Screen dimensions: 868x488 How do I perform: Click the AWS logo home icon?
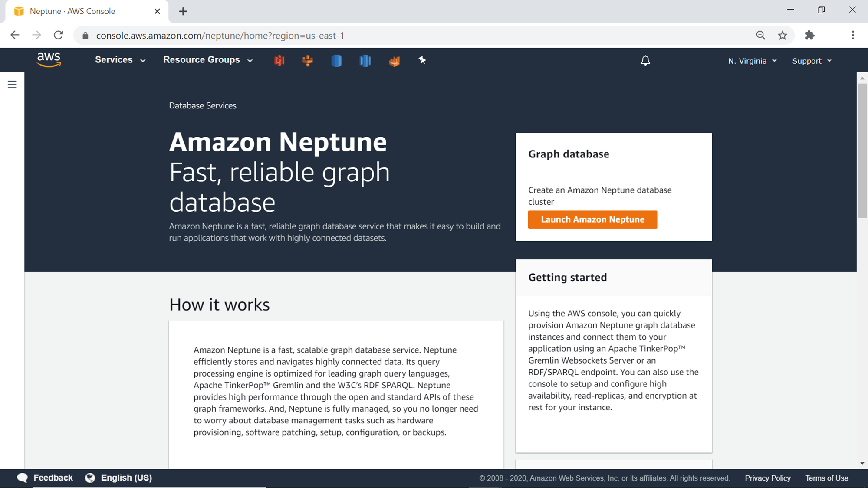click(x=48, y=59)
